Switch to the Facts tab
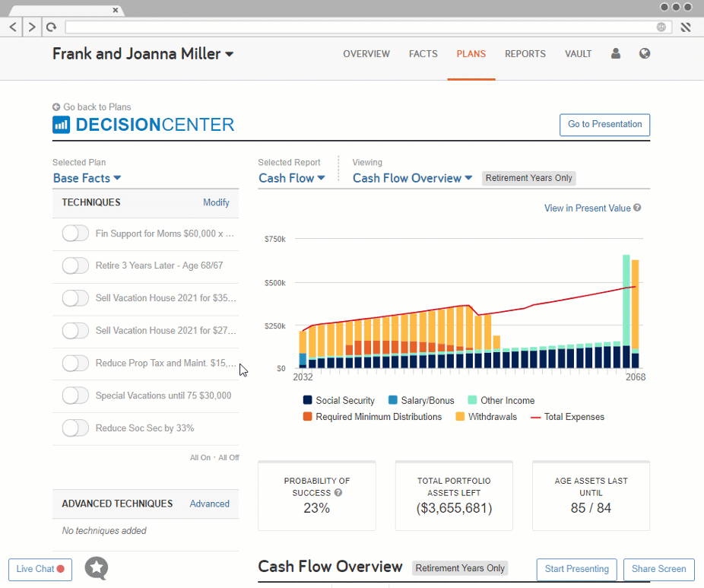This screenshot has width=704, height=588. [x=423, y=54]
